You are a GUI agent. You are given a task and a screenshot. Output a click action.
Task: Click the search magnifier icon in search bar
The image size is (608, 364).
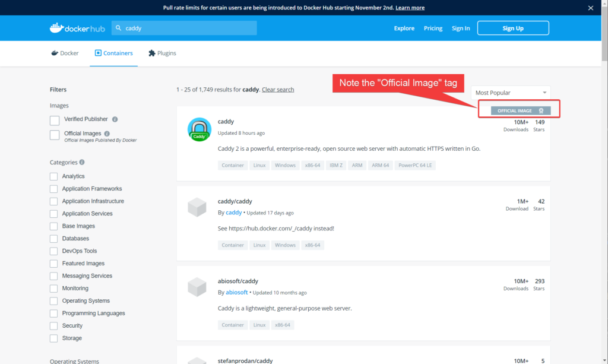pos(119,27)
